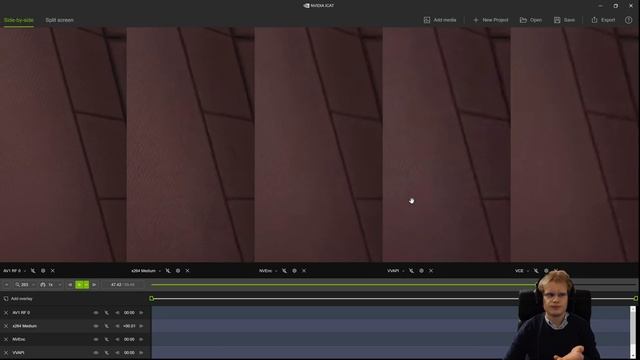640x360 pixels.
Task: Click the trim range start handle
Action: 151,298
